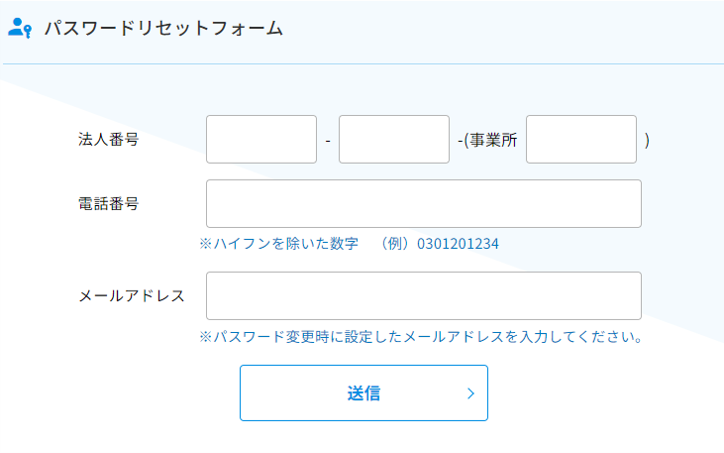724x453 pixels.
Task: Focus the メールアドレス input field
Action: 424,296
